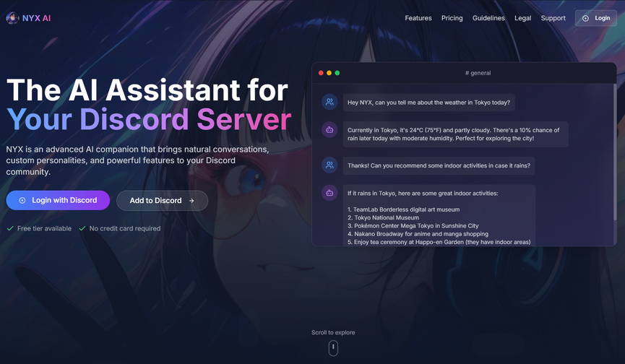Open the Support nav link
The height and width of the screenshot is (364, 625).
click(x=553, y=18)
